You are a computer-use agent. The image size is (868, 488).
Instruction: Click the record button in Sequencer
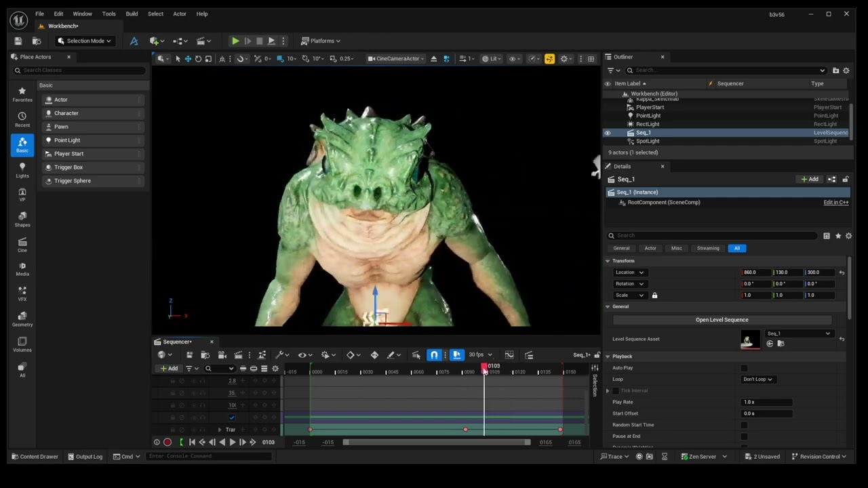point(167,443)
